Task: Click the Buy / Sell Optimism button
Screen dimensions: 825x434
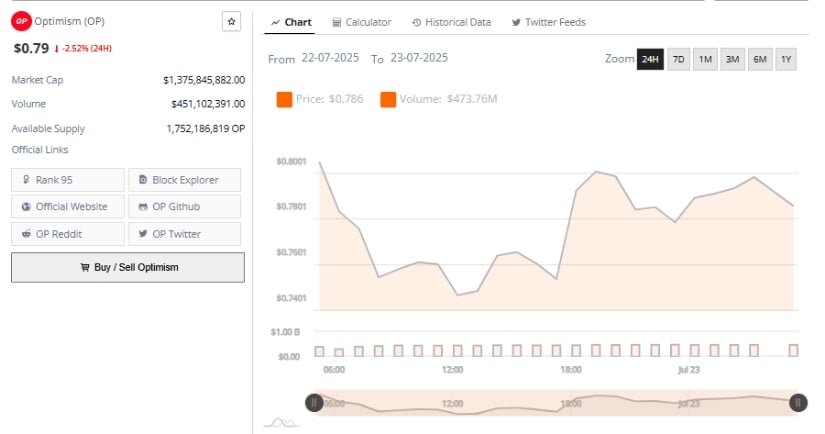Action: [128, 267]
